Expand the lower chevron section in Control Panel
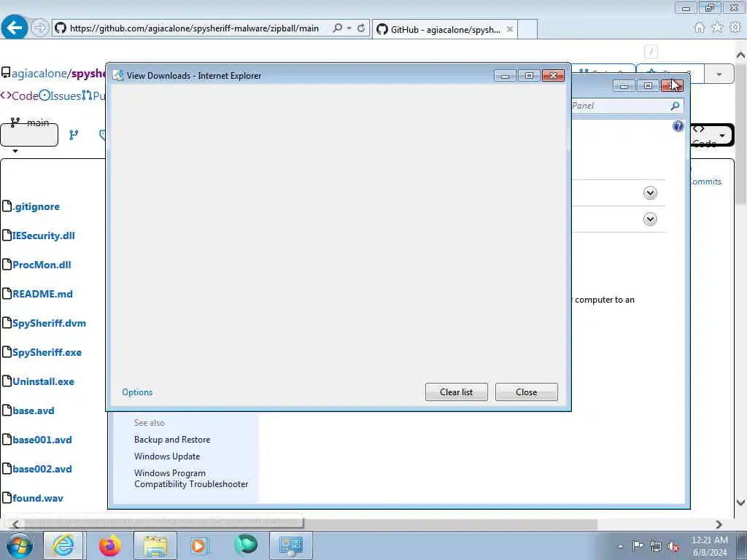The image size is (747, 560). [650, 219]
